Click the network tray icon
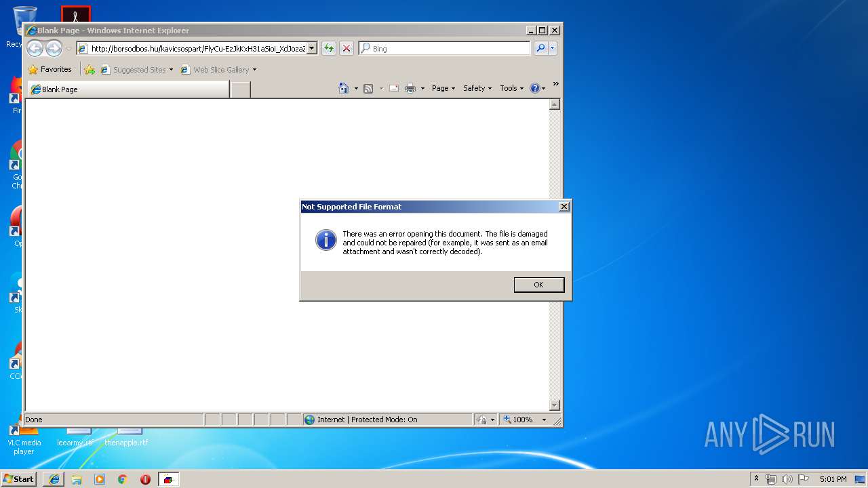The width and height of the screenshot is (868, 488). coord(771,479)
